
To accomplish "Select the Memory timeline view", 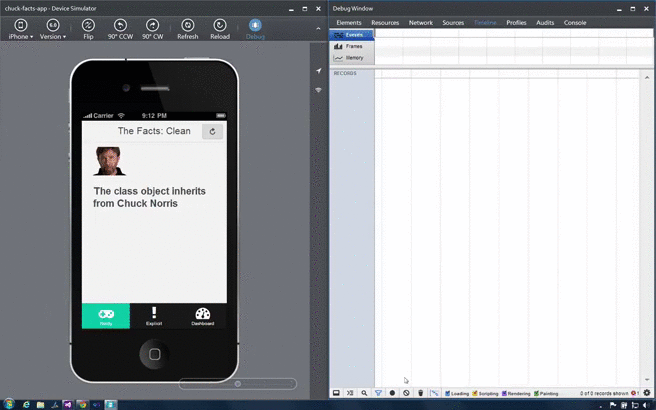I will tap(351, 58).
